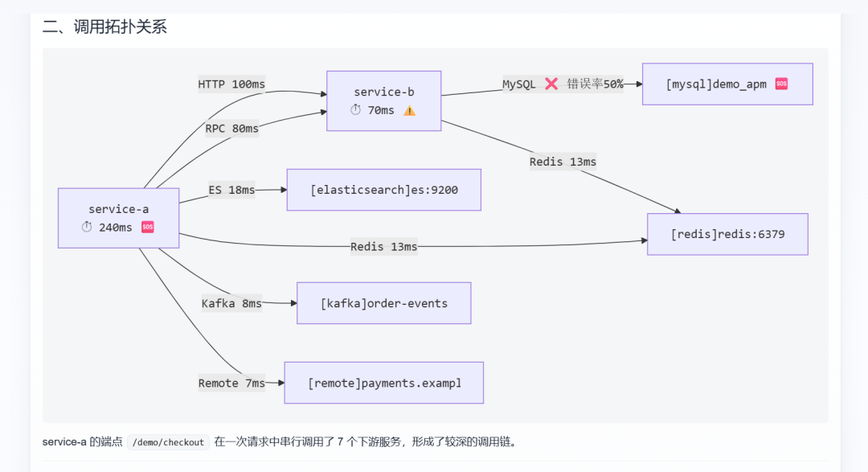
Task: Select the [elasticsearch]es:9200 node
Action: point(383,190)
